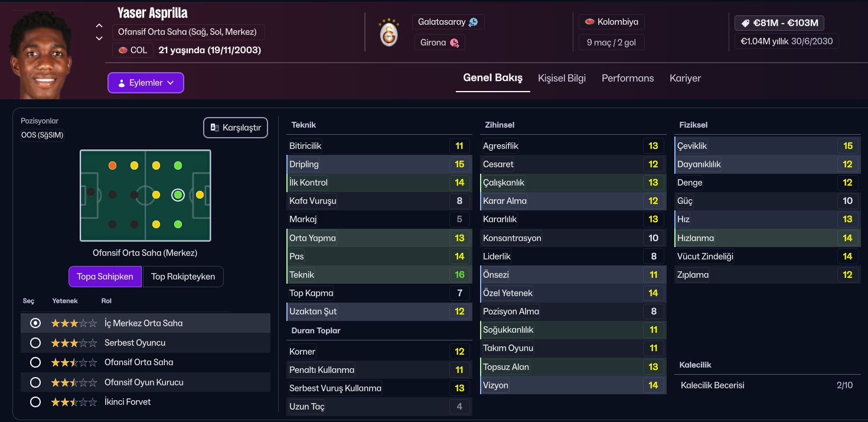Switch to the Kişisel Bilgi tab
Screen dimensions: 868x422
point(562,78)
